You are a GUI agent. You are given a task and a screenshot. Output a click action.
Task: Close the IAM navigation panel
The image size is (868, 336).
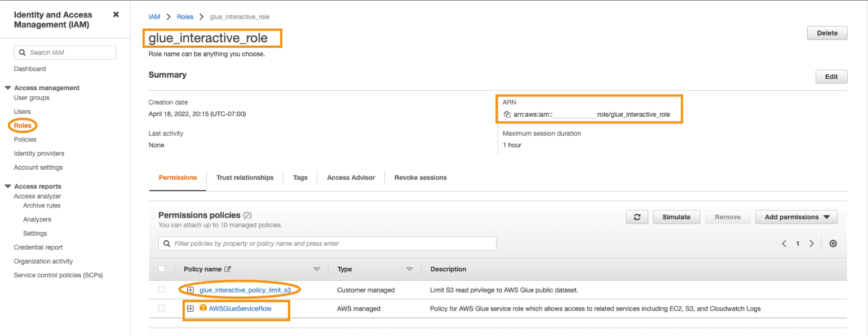tap(116, 14)
